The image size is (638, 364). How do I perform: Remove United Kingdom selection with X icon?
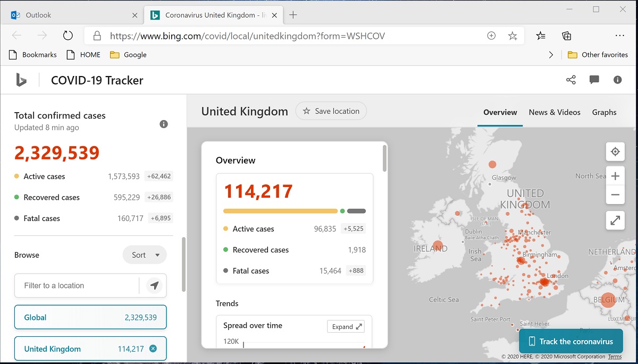[153, 349]
